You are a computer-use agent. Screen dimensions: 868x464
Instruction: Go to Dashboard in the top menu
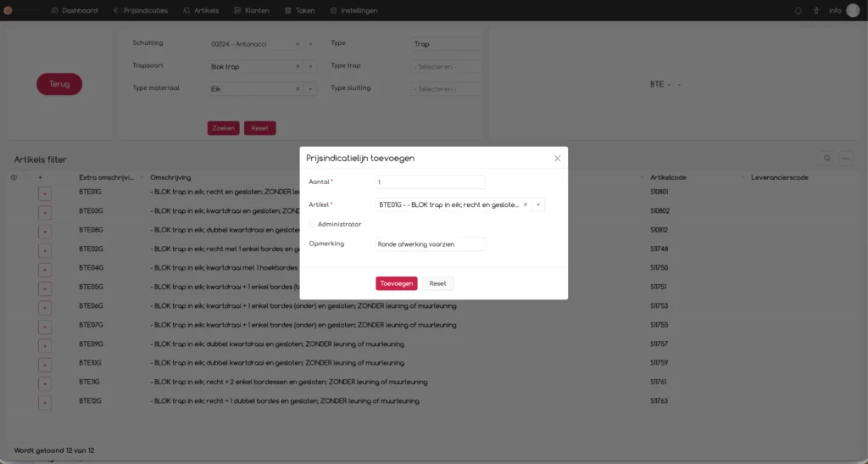click(75, 10)
